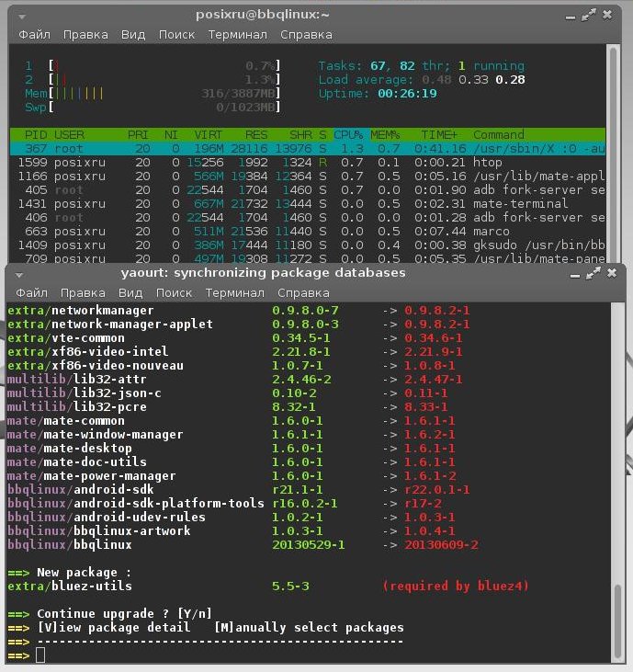Click [M]anually select packages option
Screen dimensions: 633x672
pyautogui.click(x=309, y=628)
